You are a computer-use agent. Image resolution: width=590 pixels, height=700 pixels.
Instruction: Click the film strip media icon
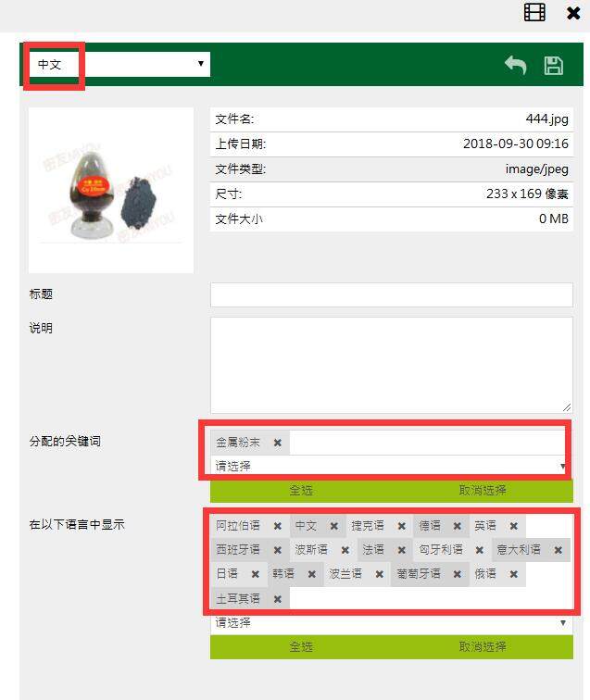tap(534, 12)
